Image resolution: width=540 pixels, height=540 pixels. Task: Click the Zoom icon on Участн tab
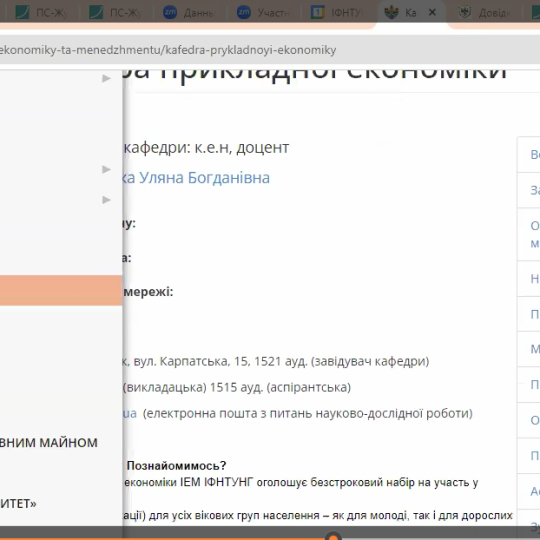tap(244, 12)
